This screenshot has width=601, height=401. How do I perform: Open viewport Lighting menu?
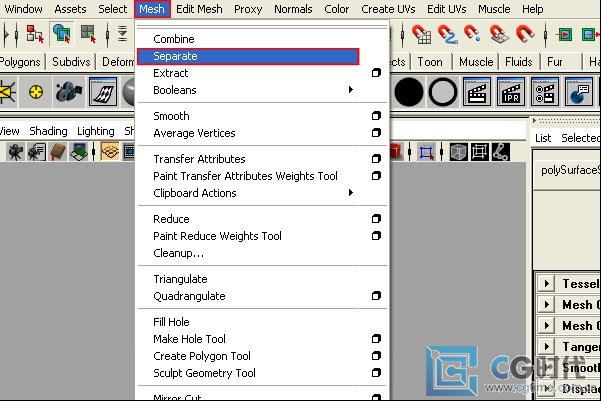[95, 131]
